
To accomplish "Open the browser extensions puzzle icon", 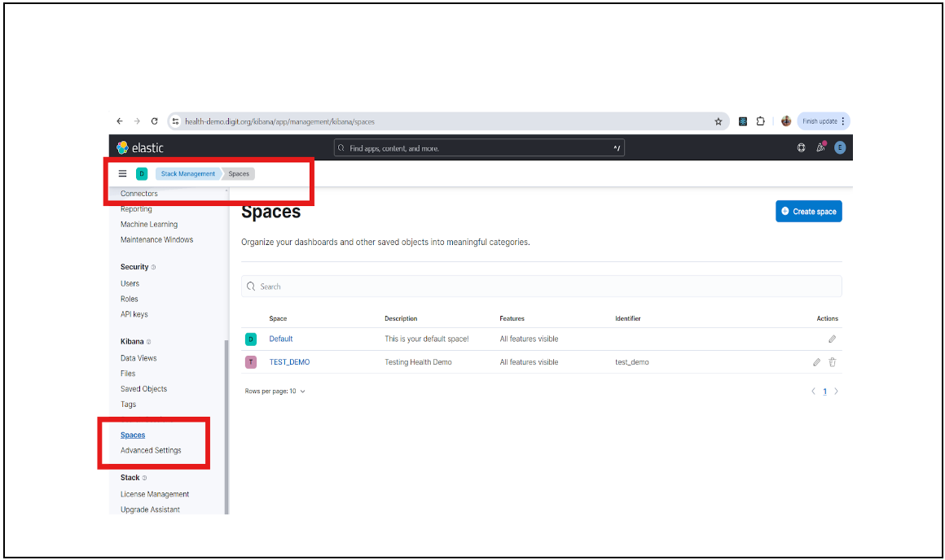I will (760, 121).
